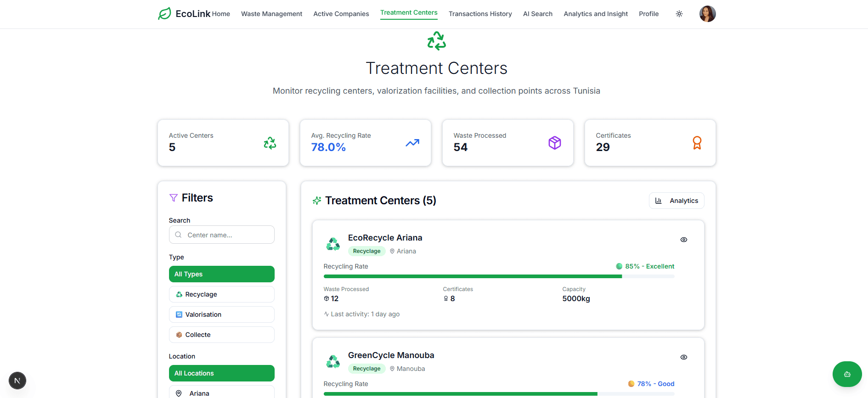
Task: View GreenCycle Manouba details via eye icon
Action: click(684, 357)
